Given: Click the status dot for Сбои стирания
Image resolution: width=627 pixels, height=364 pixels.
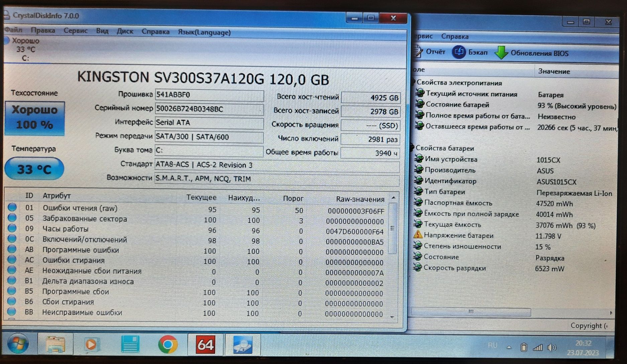Looking at the screenshot, I should (12, 301).
